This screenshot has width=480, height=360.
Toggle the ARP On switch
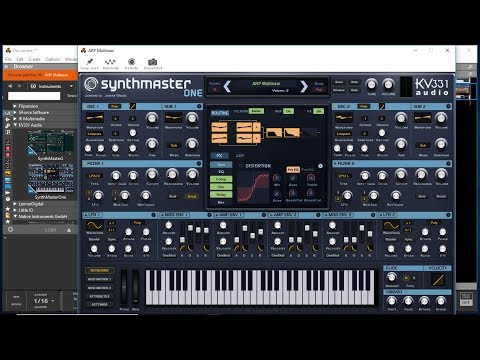click(289, 111)
